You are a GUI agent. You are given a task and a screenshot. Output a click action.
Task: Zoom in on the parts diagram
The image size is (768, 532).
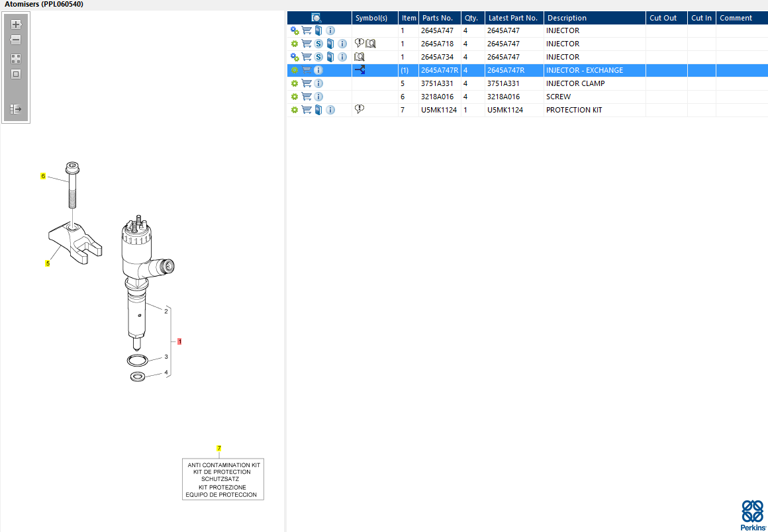click(x=16, y=24)
